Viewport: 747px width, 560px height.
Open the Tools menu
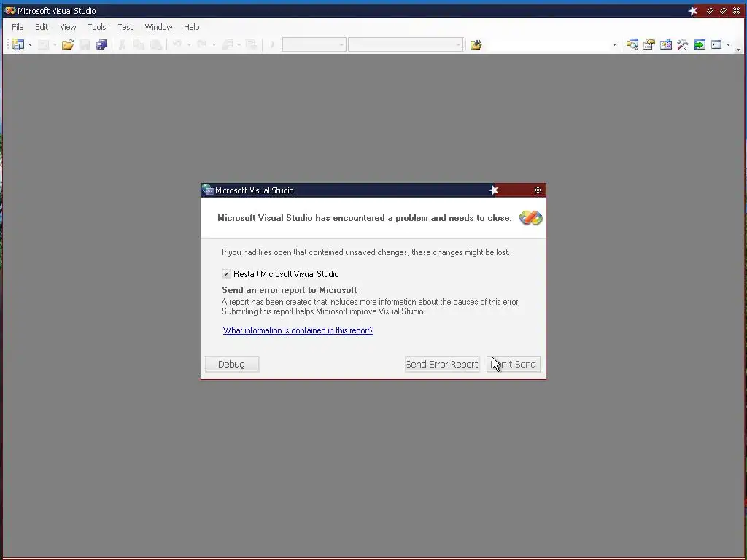[97, 27]
